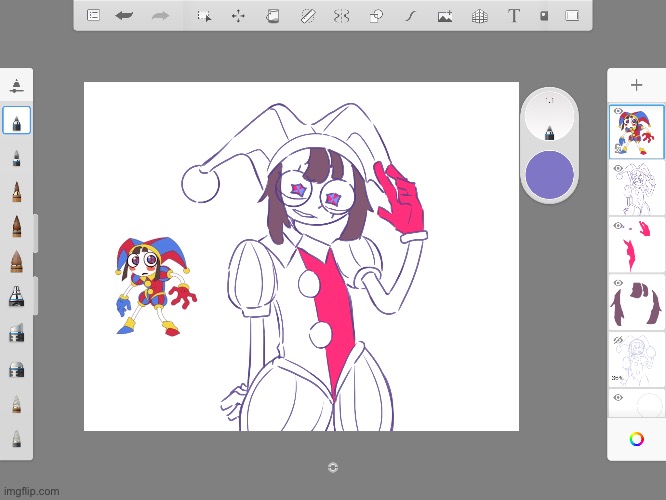The image size is (666, 500).
Task: Open the Brush Library at panel top
Action: click(x=16, y=86)
